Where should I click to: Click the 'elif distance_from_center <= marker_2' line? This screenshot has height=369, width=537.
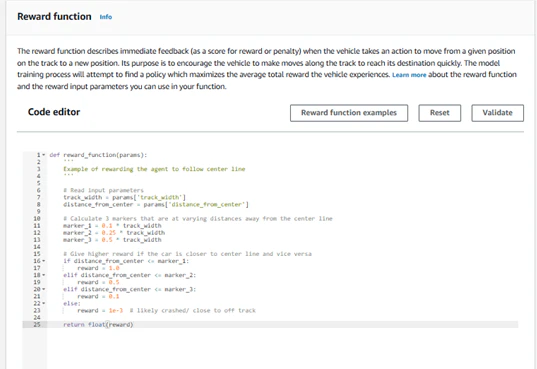[130, 275]
